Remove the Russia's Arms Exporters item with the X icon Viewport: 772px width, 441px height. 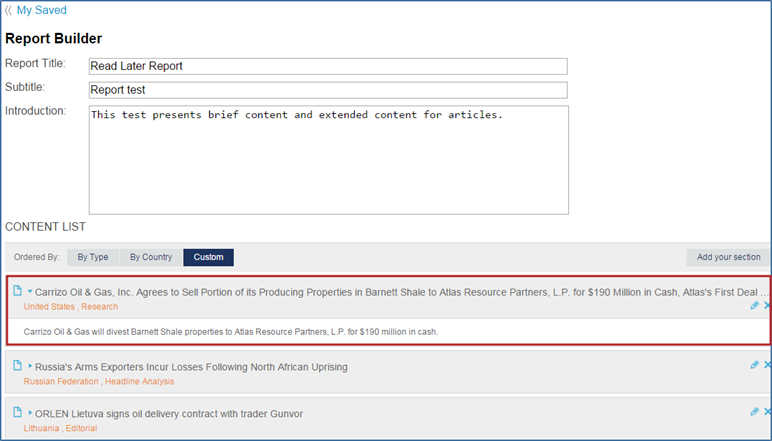767,365
